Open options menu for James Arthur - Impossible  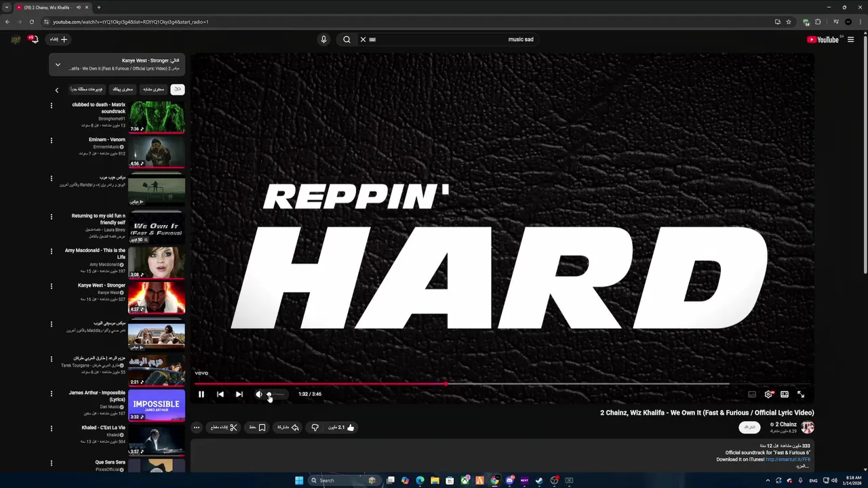tap(51, 393)
